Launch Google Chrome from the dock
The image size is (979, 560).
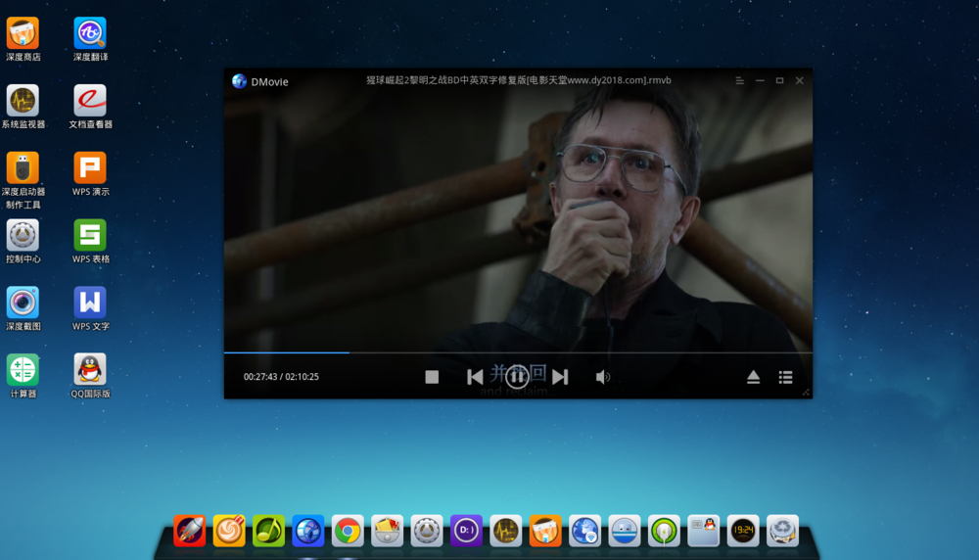pos(348,531)
